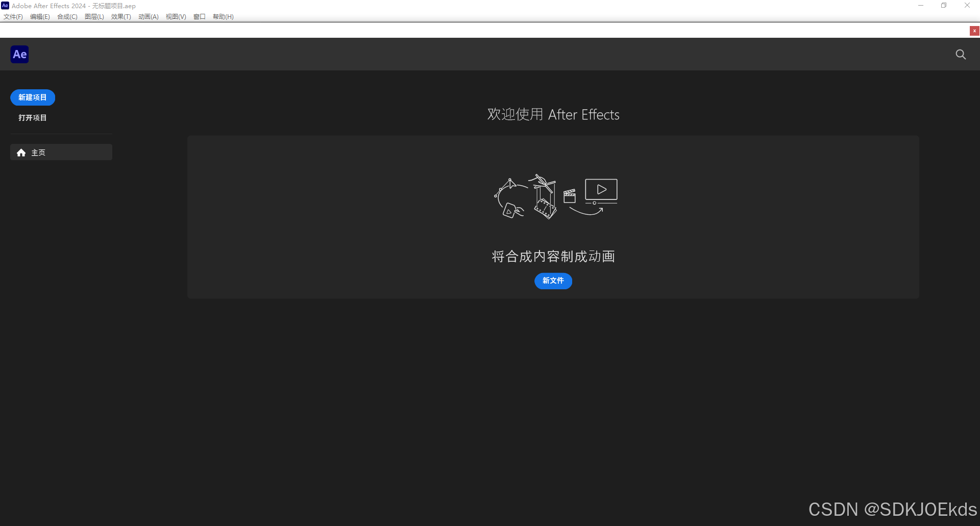980x526 pixels.
Task: Click the 欢迎使用 After Effects title
Action: [x=553, y=114]
